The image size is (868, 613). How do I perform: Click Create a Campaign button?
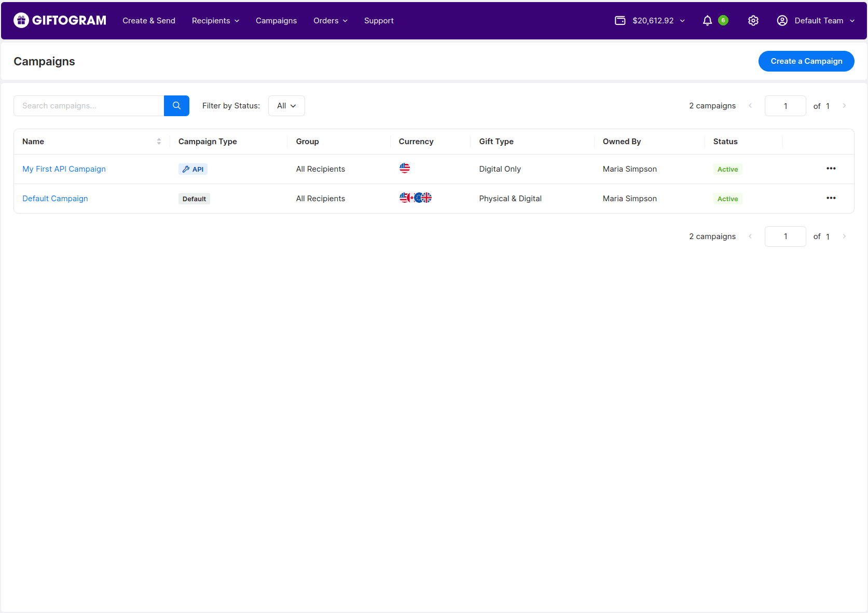click(806, 61)
